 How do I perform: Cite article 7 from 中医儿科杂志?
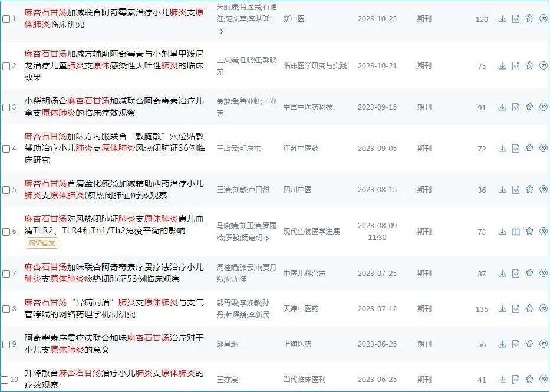544,273
